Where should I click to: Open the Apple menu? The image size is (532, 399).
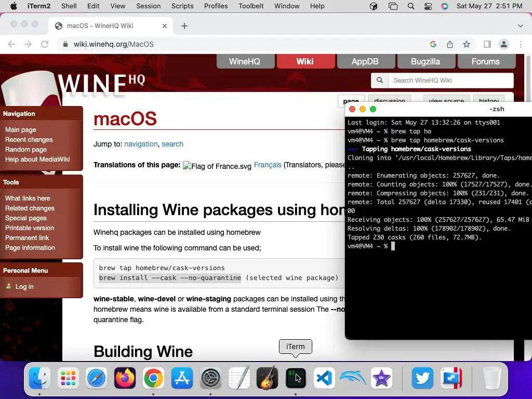click(x=14, y=6)
